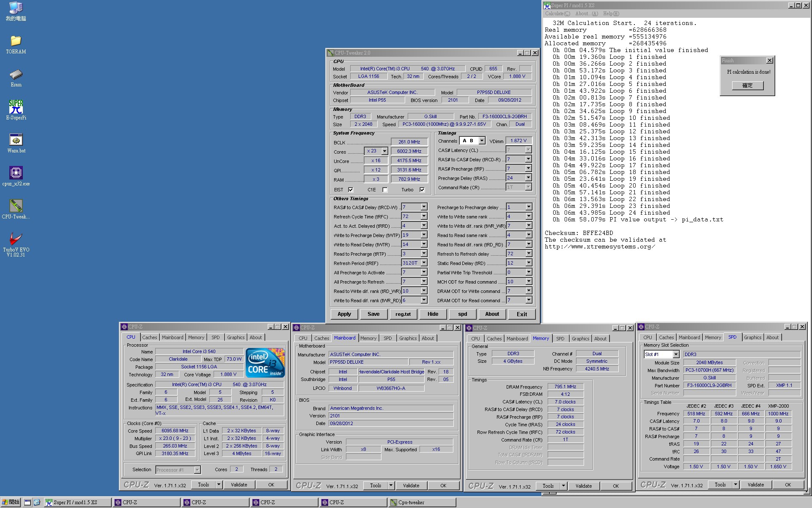Switch to Super PI taskbar item
Image resolution: width=812 pixels, height=508 pixels.
(77, 502)
